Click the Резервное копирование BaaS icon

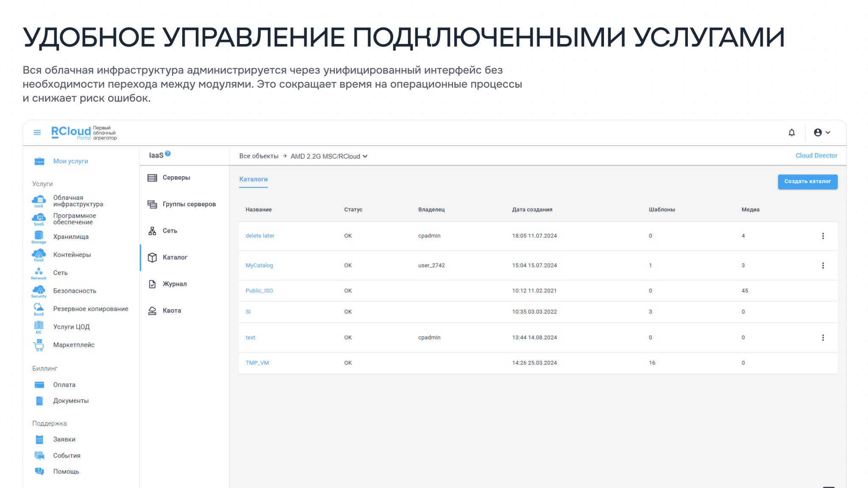coord(39,308)
